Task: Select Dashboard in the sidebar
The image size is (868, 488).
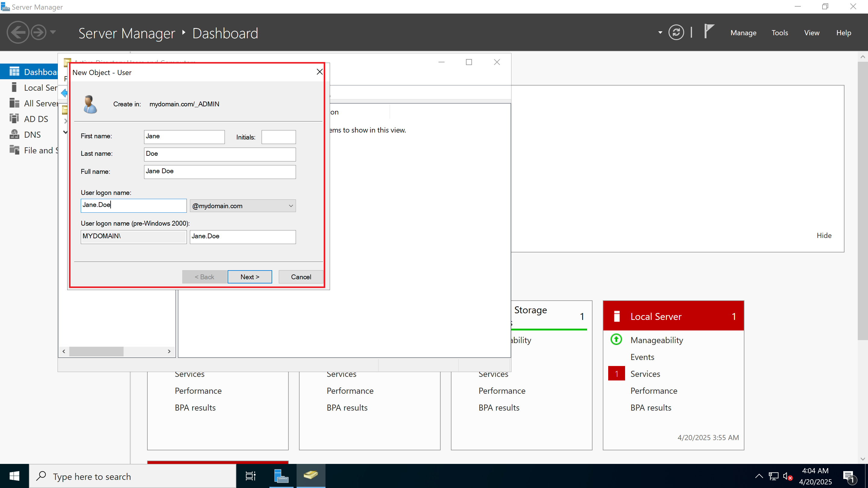Action: tap(30, 72)
